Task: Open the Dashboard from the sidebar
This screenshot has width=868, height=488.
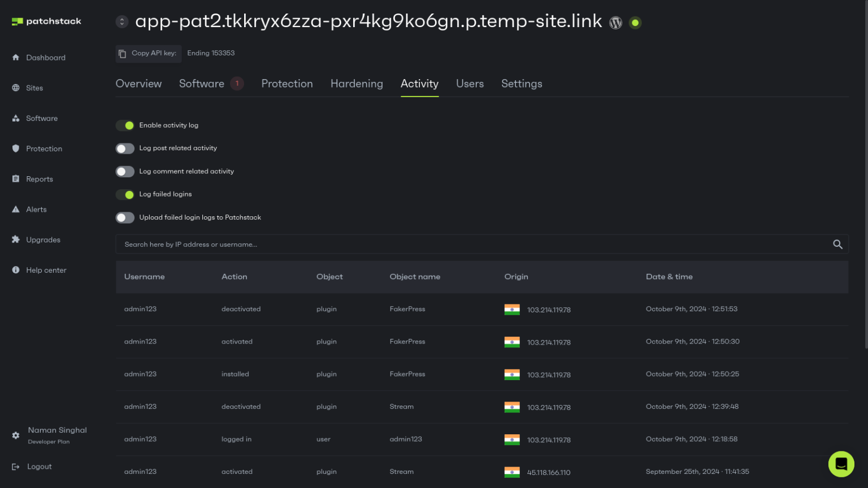Action: coord(45,57)
